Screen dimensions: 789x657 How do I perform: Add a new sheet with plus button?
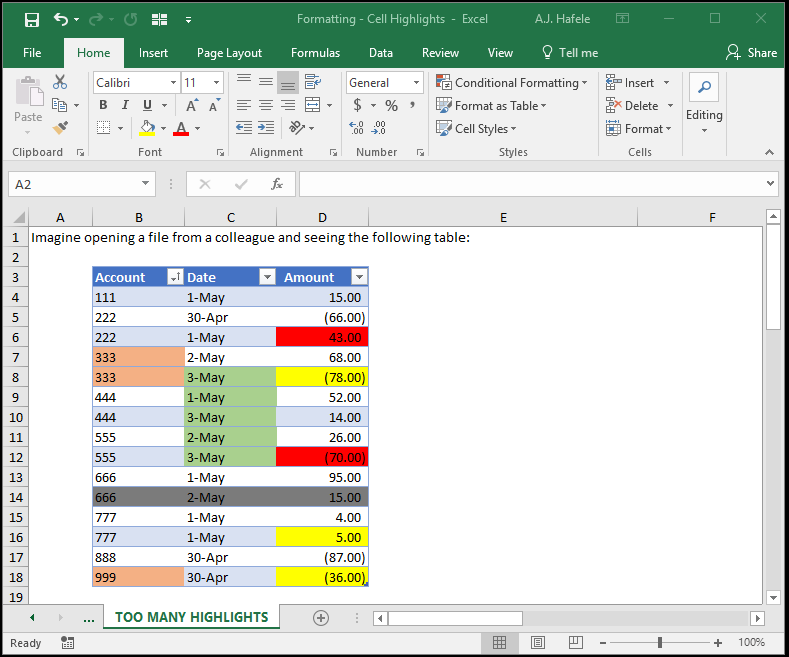321,617
